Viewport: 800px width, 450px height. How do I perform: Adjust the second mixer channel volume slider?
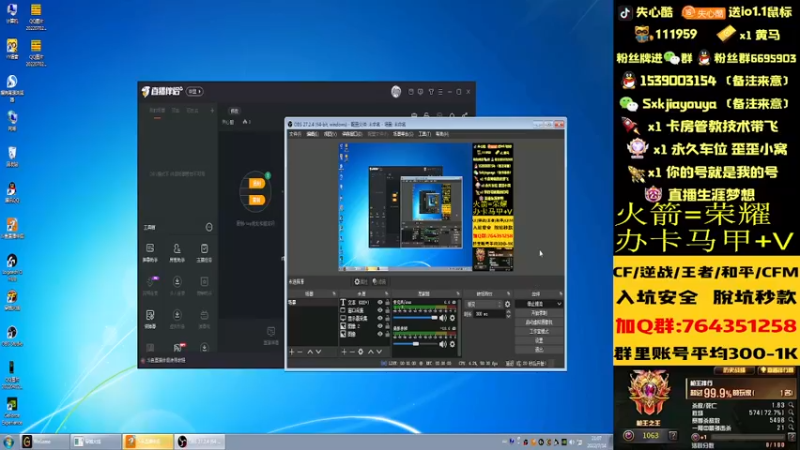415,344
